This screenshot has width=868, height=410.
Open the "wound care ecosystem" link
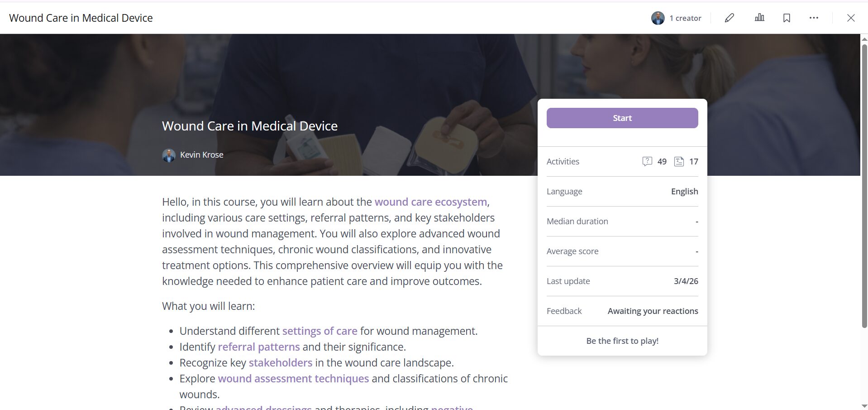click(x=430, y=202)
